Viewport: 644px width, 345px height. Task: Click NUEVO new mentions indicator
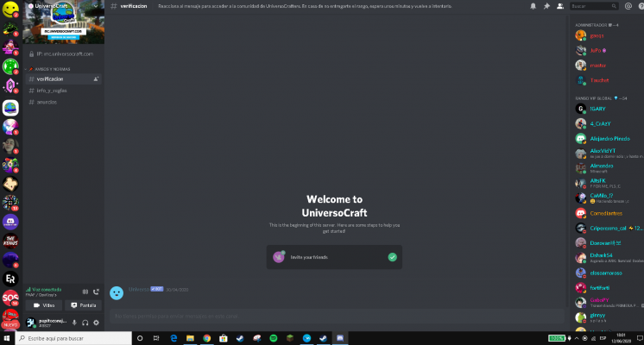pyautogui.click(x=10, y=324)
